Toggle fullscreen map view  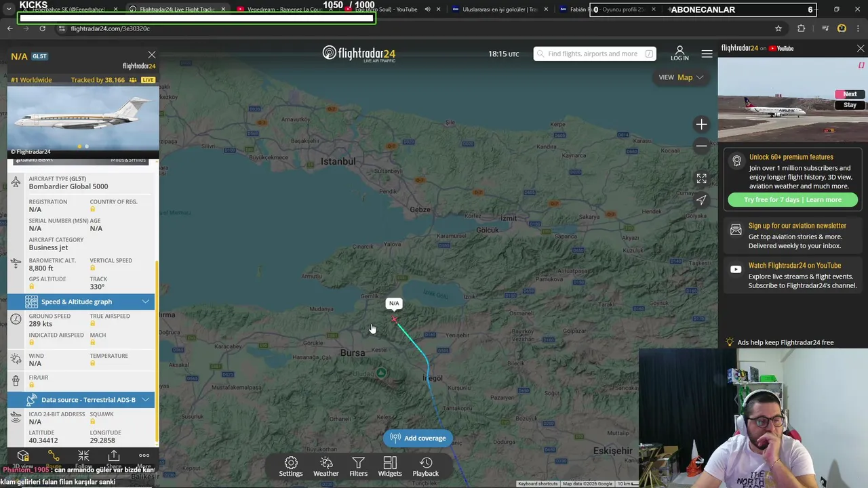701,178
